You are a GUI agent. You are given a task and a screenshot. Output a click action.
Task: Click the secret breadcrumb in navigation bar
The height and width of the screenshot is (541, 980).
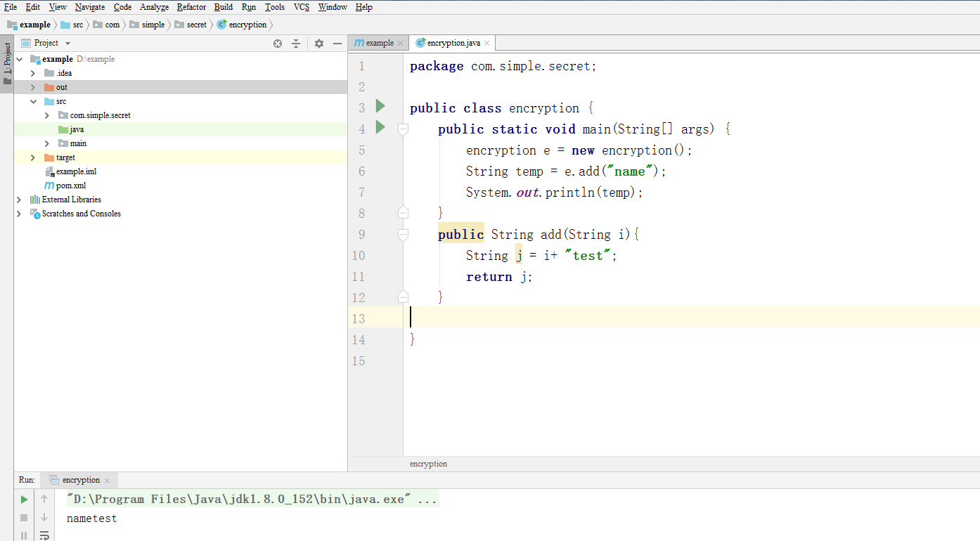click(191, 25)
